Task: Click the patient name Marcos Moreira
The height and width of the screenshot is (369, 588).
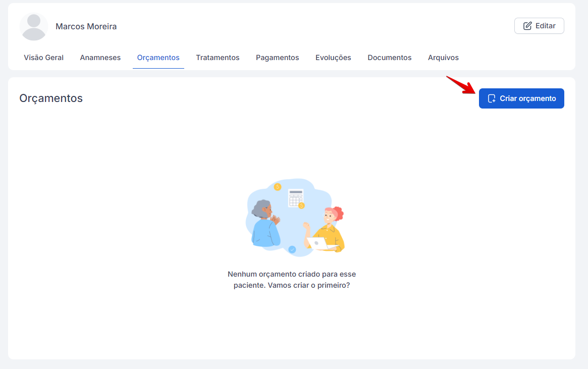Action: (x=86, y=26)
